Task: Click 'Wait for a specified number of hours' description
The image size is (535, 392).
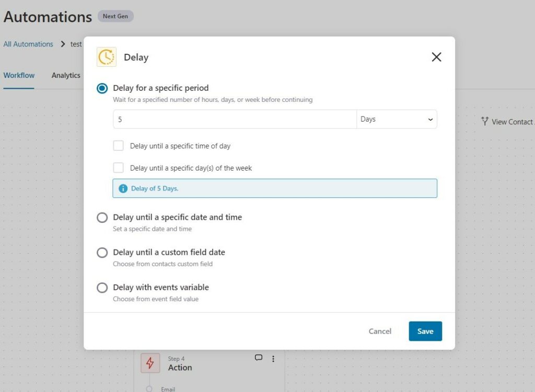Action: click(x=213, y=100)
